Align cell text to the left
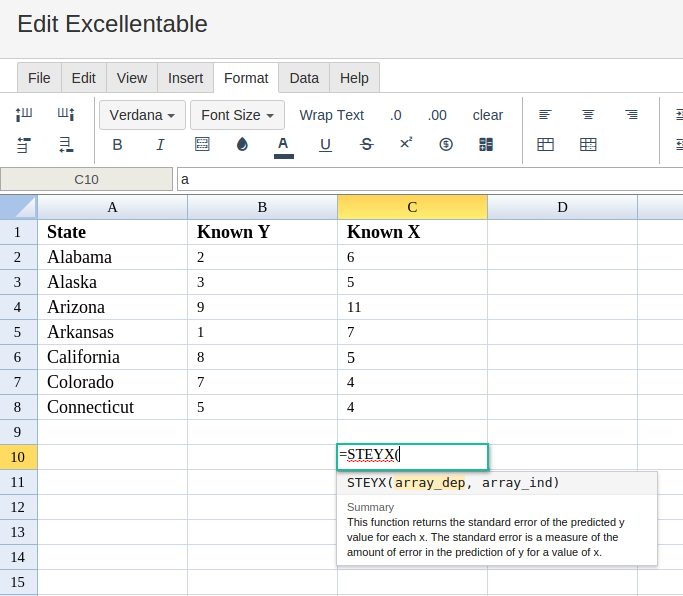The height and width of the screenshot is (596, 683). 545,115
